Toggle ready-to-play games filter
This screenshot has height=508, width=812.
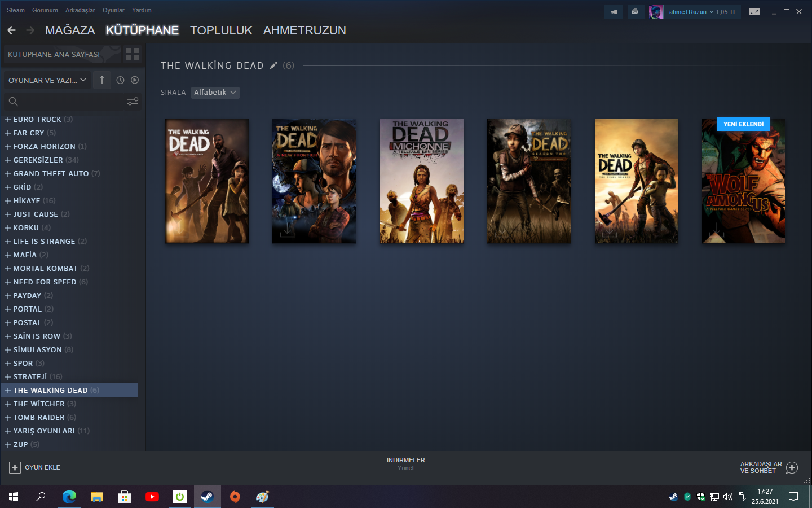tap(135, 80)
